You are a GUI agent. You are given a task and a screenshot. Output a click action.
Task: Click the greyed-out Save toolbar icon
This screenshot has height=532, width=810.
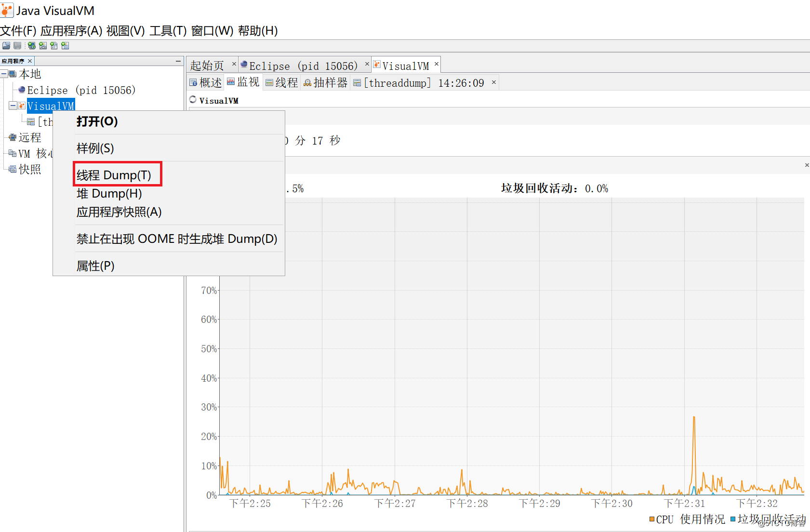pyautogui.click(x=17, y=46)
